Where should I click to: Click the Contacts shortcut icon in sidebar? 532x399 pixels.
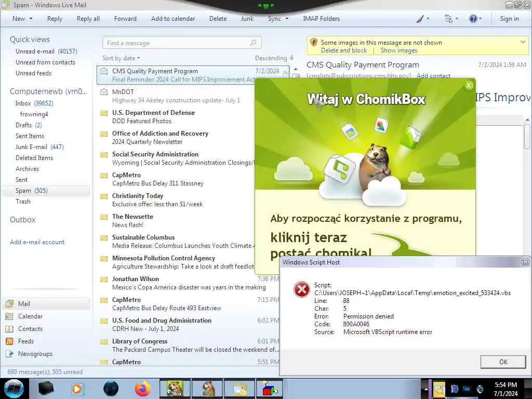tap(9, 329)
